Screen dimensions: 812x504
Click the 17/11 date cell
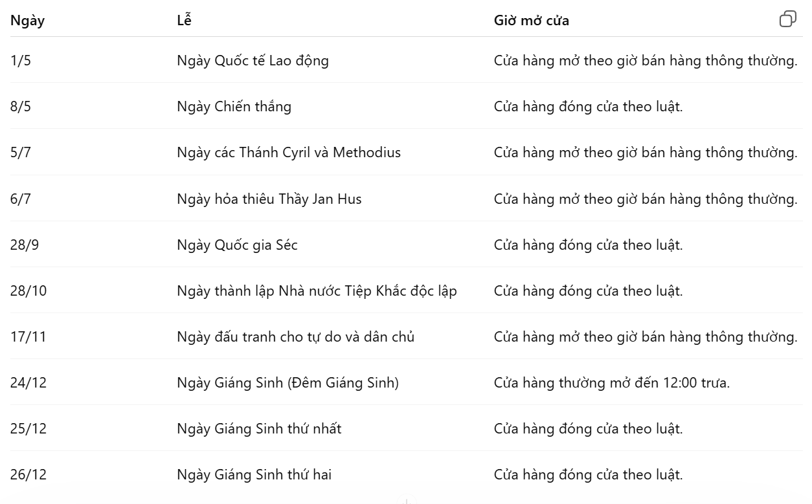28,337
